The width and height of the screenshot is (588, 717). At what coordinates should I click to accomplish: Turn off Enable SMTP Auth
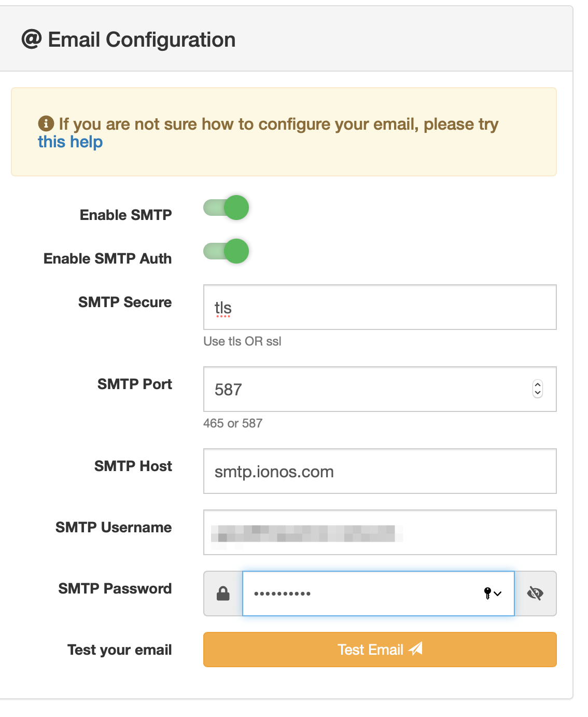pos(226,251)
